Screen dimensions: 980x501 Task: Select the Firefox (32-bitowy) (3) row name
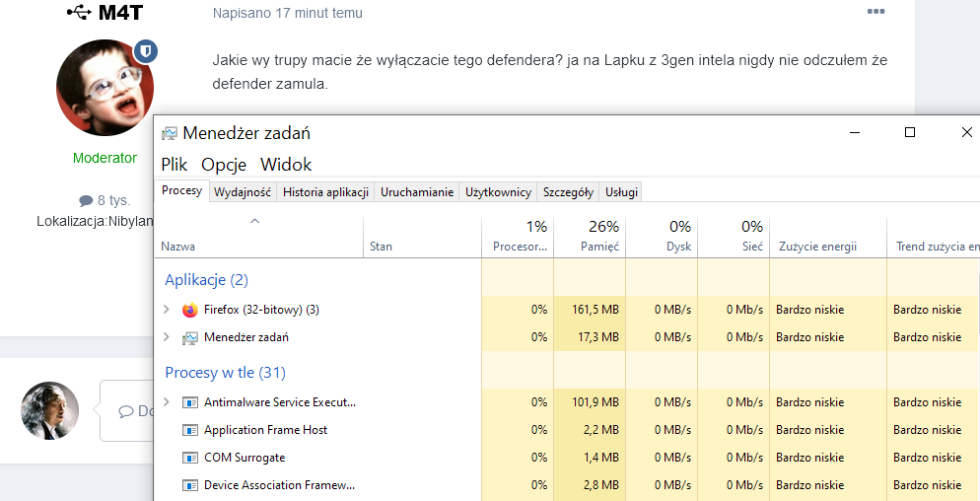point(261,310)
